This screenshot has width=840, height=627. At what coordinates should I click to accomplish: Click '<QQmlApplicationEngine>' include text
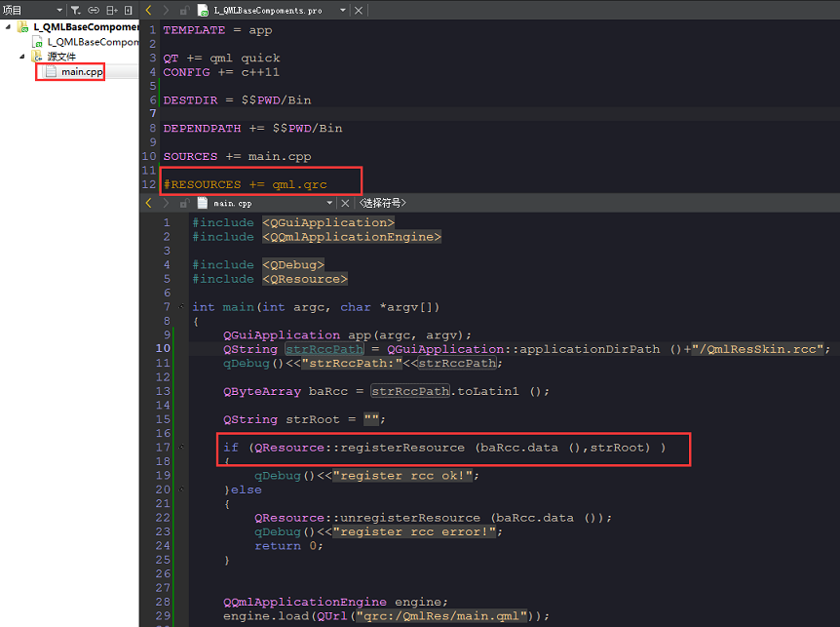point(352,236)
